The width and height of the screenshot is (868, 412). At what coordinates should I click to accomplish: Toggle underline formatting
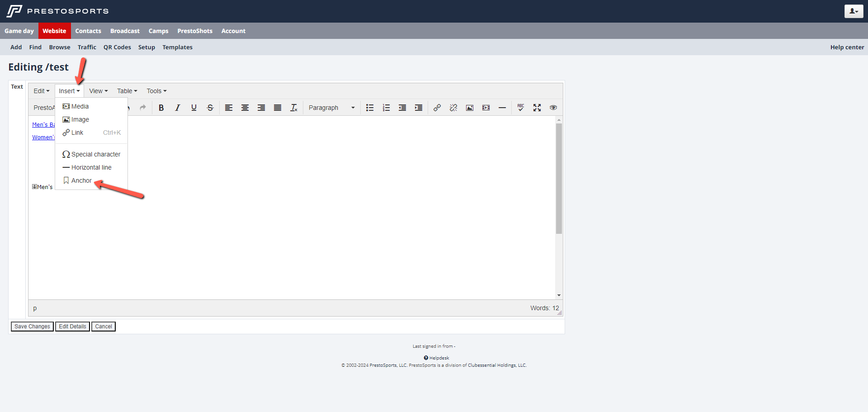(194, 108)
